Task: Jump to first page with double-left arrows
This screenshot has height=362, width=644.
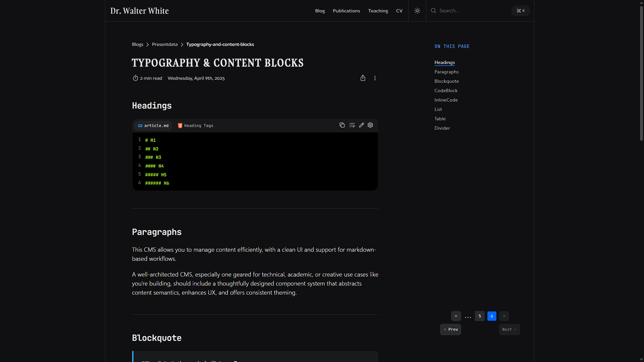Action: pos(456,316)
